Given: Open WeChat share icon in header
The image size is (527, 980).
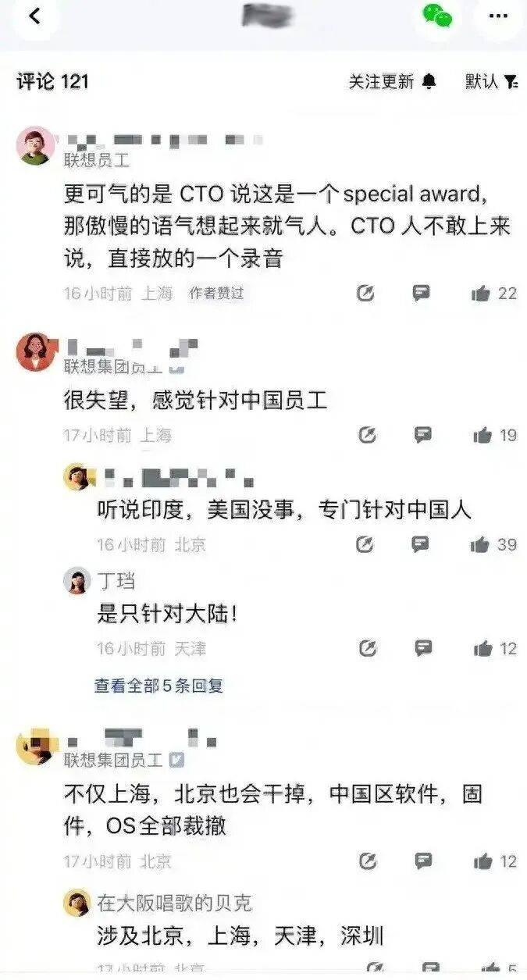Looking at the screenshot, I should point(437,16).
